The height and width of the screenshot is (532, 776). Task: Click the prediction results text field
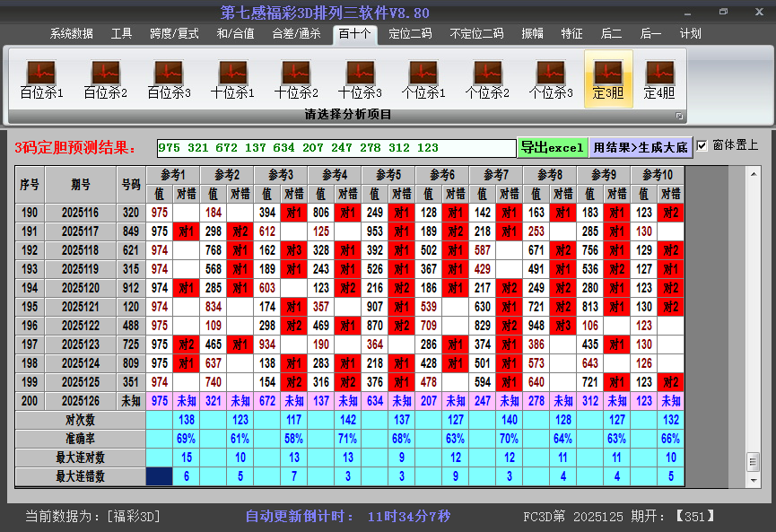tap(336, 148)
